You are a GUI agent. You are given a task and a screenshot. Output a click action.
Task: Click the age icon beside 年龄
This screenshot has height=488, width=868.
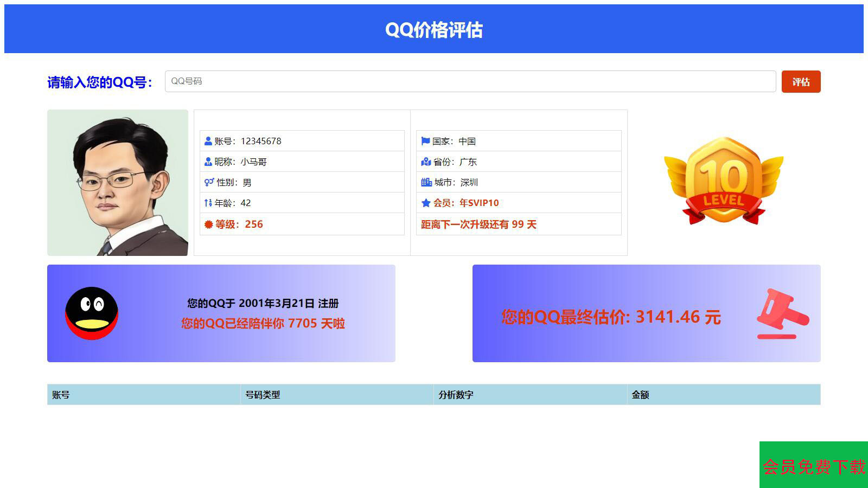point(208,203)
